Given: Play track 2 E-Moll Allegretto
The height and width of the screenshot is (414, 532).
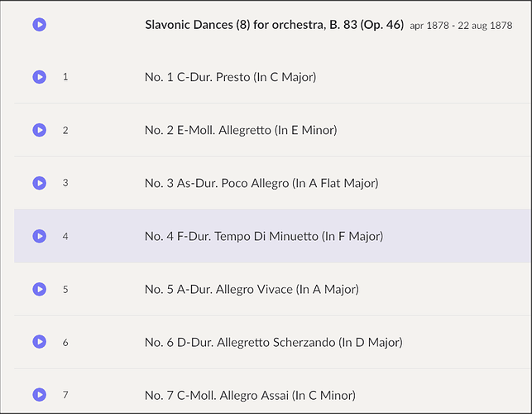Looking at the screenshot, I should click(40, 130).
